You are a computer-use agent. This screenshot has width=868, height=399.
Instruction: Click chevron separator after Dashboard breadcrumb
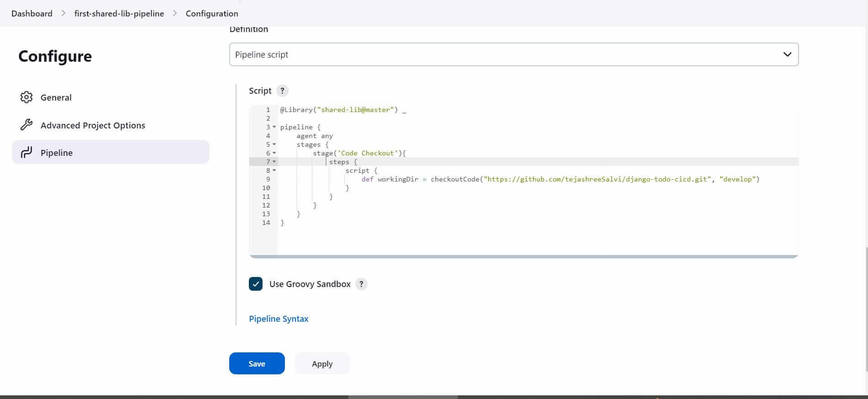pyautogui.click(x=63, y=13)
